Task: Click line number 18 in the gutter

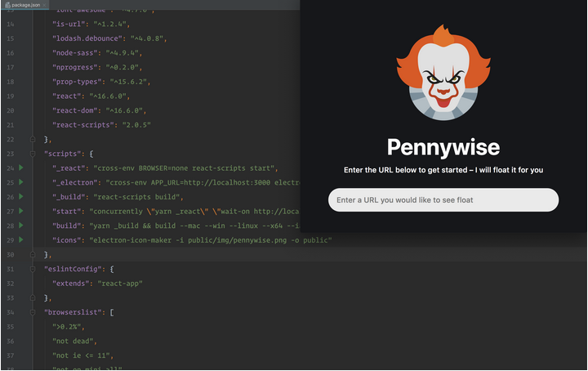Action: coord(10,82)
